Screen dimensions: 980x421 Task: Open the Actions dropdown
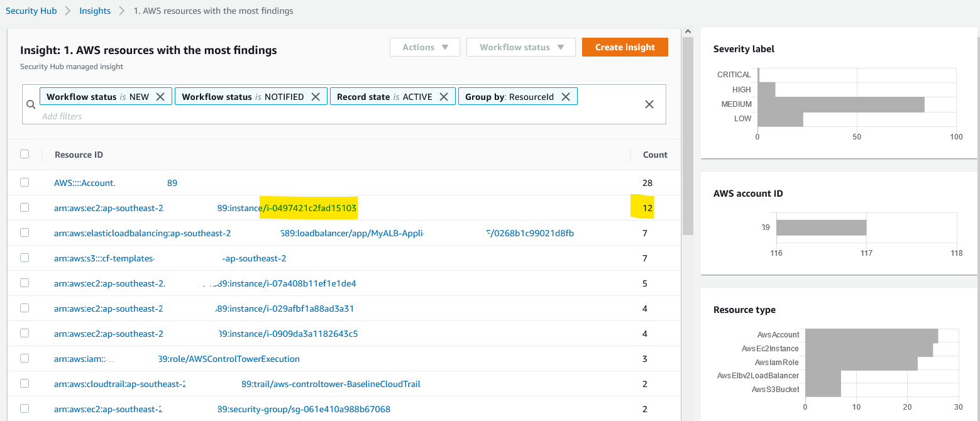click(425, 47)
